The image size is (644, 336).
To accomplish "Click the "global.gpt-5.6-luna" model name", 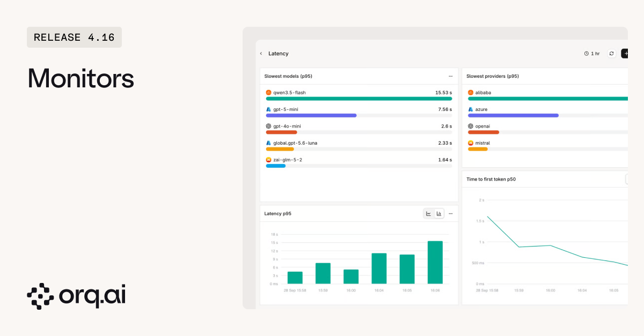I will click(295, 143).
